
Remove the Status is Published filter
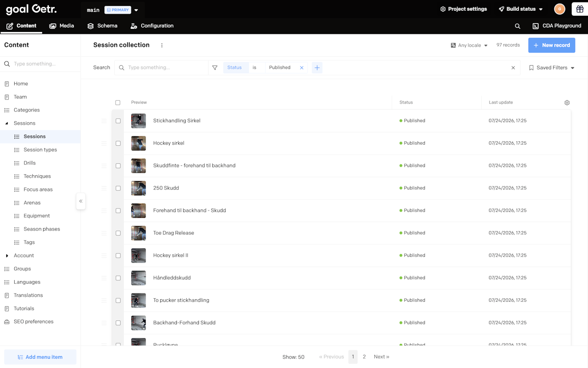[x=302, y=68]
